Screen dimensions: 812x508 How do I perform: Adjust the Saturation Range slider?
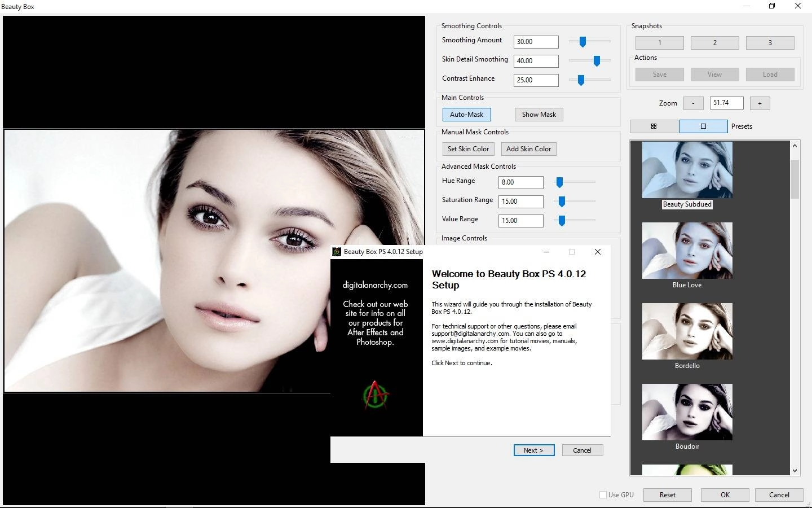562,201
